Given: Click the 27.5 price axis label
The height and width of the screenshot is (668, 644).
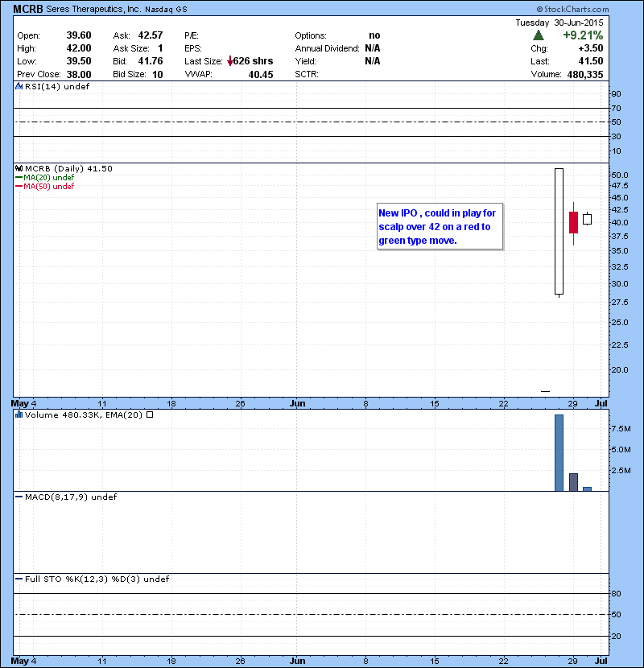Looking at the screenshot, I should (620, 303).
